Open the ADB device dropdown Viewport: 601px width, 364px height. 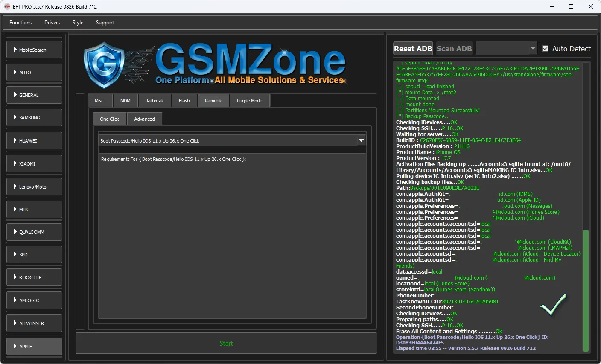click(x=506, y=49)
